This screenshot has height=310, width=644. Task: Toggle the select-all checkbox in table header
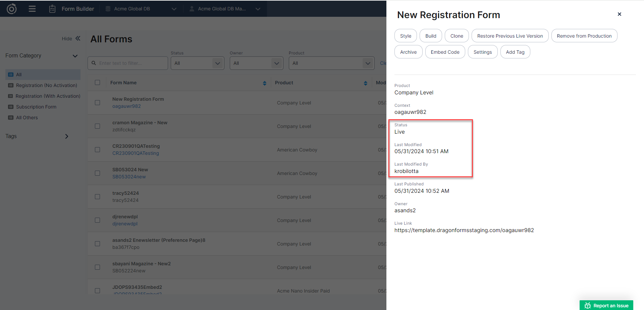tap(98, 83)
